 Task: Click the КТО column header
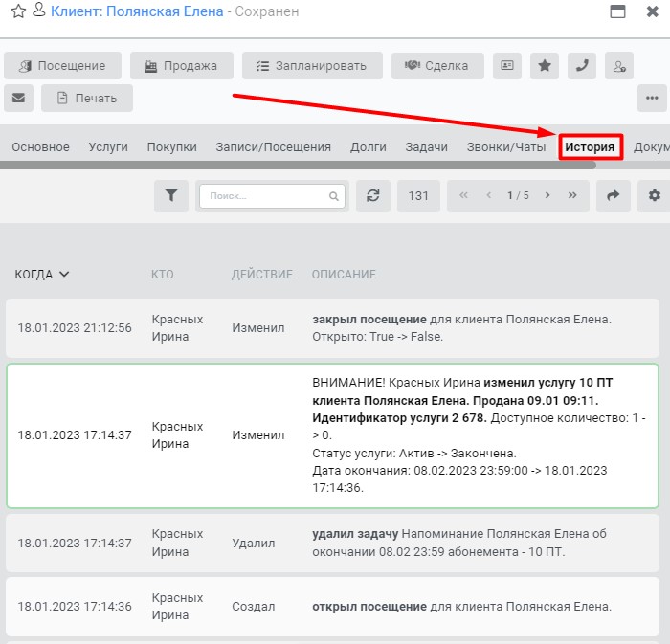click(163, 275)
